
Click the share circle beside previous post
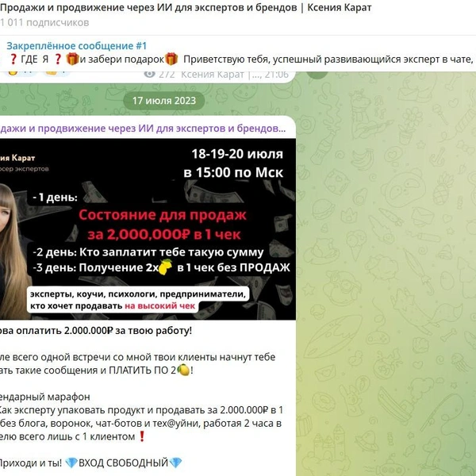click(x=317, y=75)
